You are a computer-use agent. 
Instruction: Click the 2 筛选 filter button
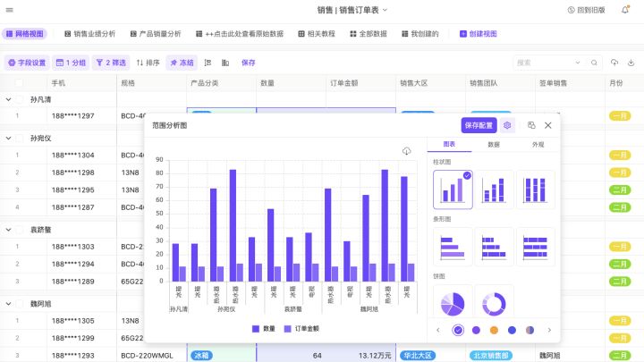[x=111, y=63]
